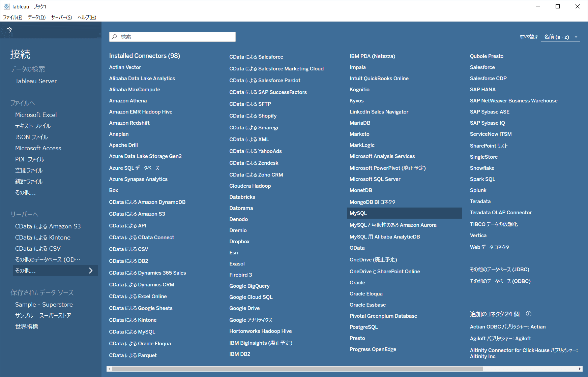This screenshot has width=588, height=377.
Task: Select the Google BigQuery connector
Action: pos(249,286)
